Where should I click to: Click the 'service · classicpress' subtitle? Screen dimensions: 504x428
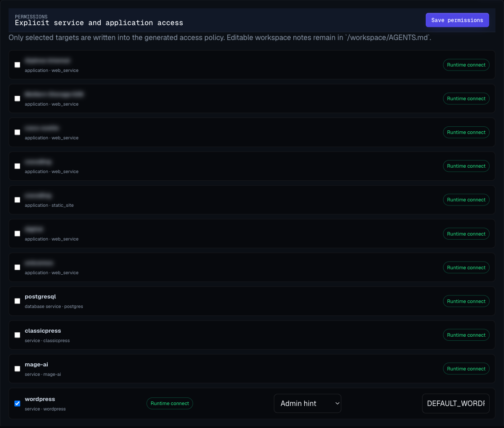47,340
